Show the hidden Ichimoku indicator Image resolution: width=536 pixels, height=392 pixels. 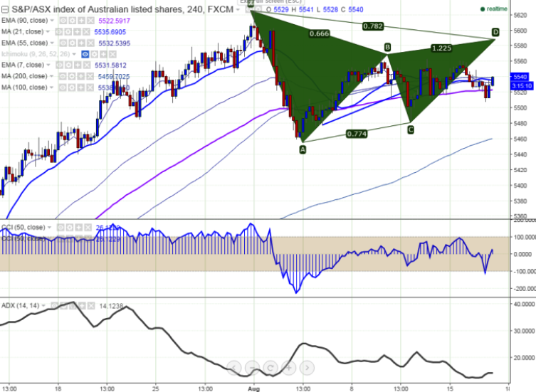(x=85, y=54)
